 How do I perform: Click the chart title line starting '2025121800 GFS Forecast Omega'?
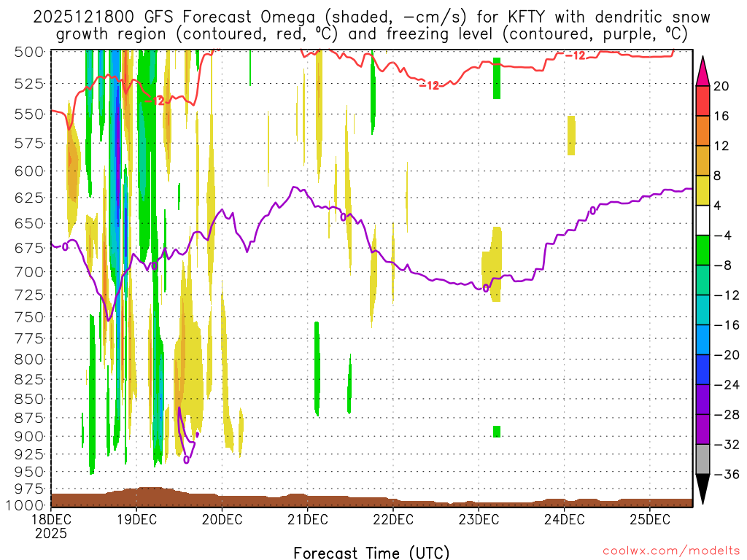pyautogui.click(x=371, y=17)
